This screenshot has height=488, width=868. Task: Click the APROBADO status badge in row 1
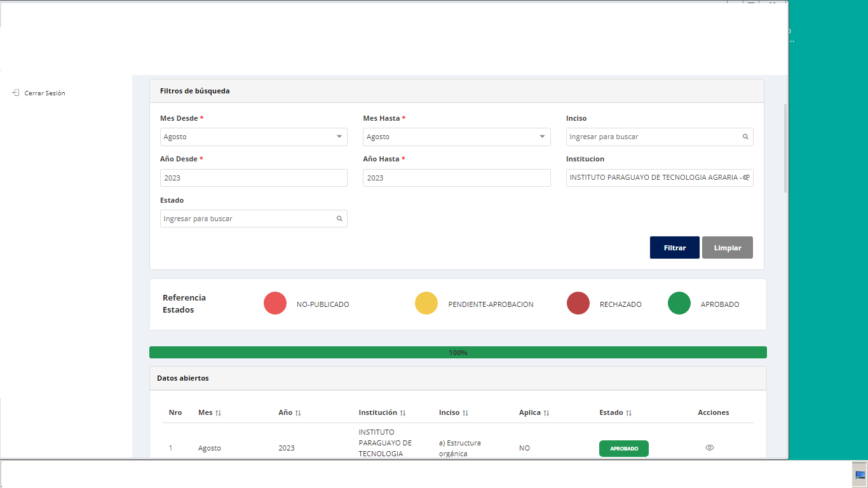(x=624, y=449)
